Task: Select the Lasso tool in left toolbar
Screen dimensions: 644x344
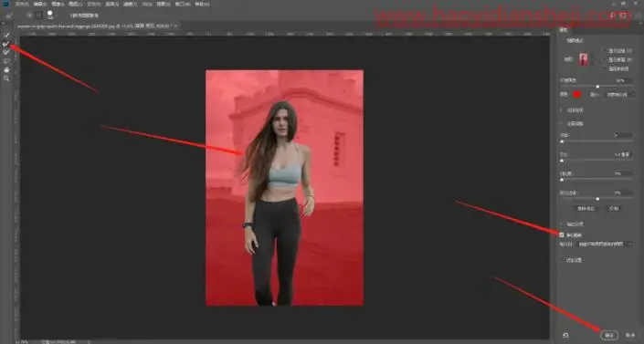Action: [6, 61]
